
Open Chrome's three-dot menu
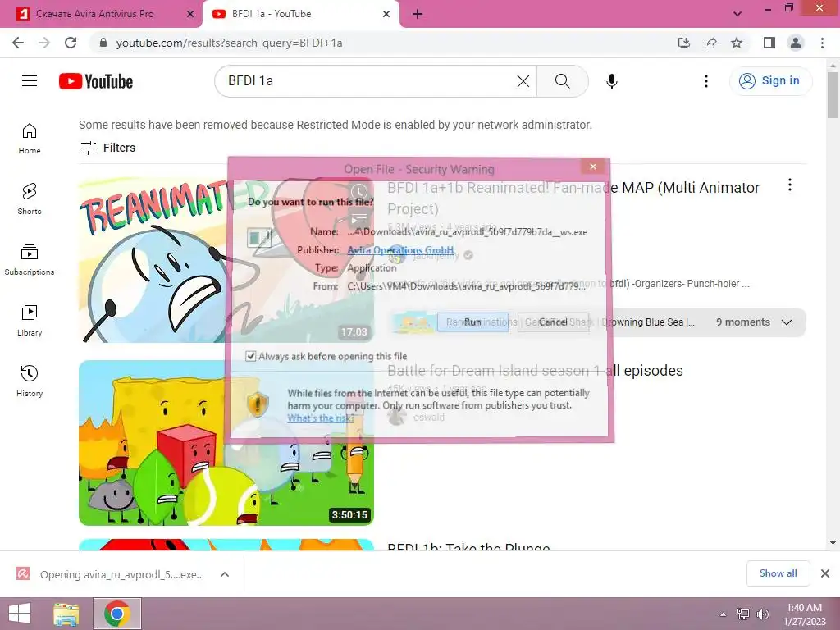click(x=822, y=43)
